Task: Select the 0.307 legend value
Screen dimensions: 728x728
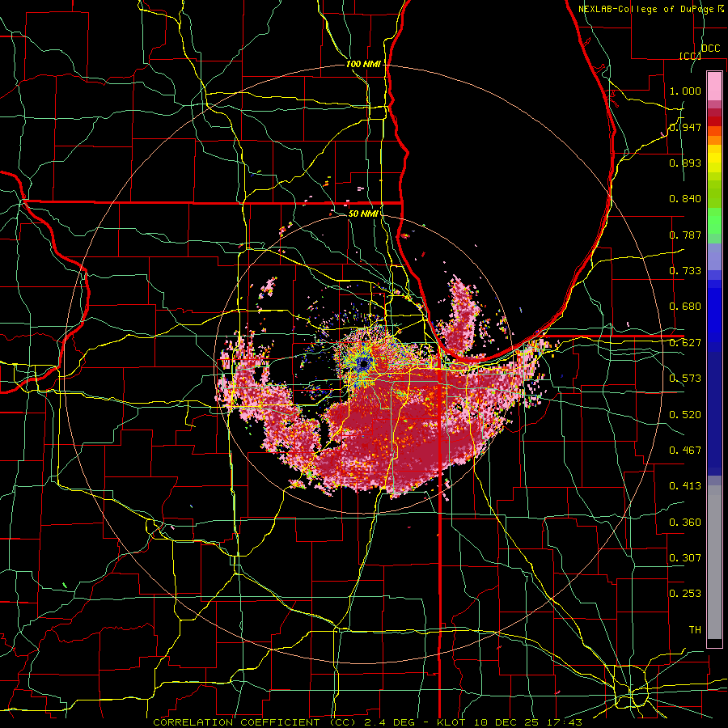Action: [x=685, y=558]
